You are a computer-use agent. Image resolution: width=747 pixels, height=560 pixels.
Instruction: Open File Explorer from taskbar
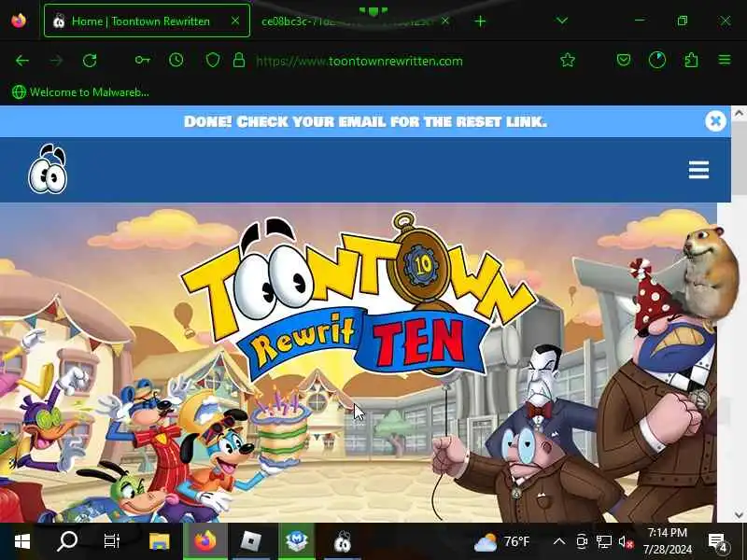coord(159,541)
